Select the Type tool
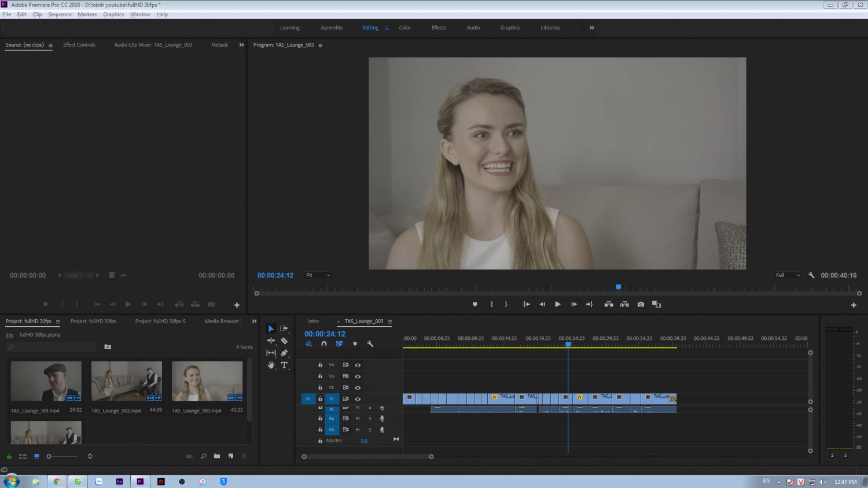 284,365
